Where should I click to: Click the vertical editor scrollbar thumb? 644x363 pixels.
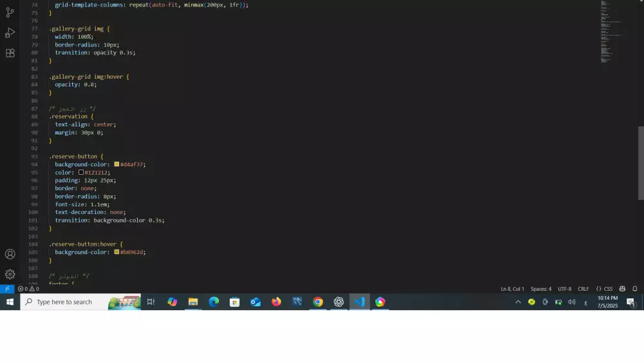click(641, 162)
